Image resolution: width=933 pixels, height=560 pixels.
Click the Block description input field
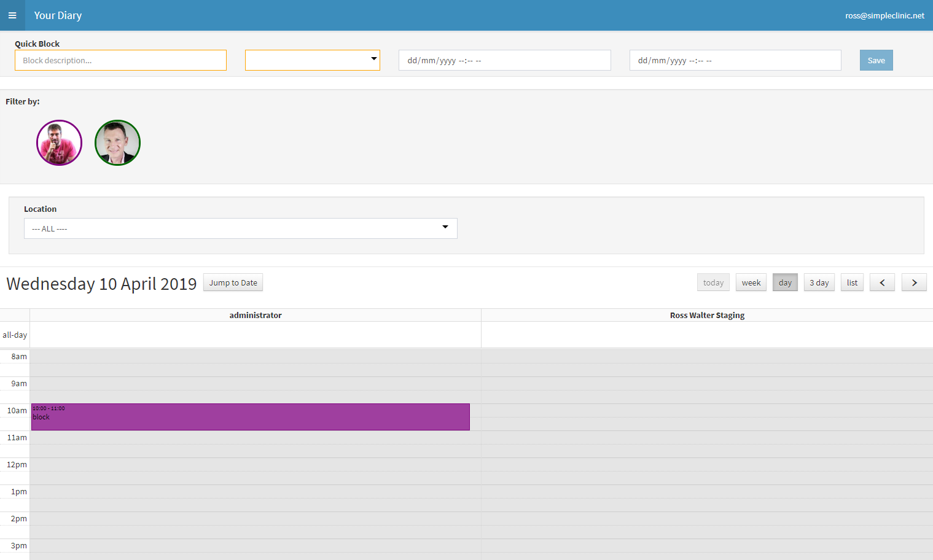tap(120, 60)
